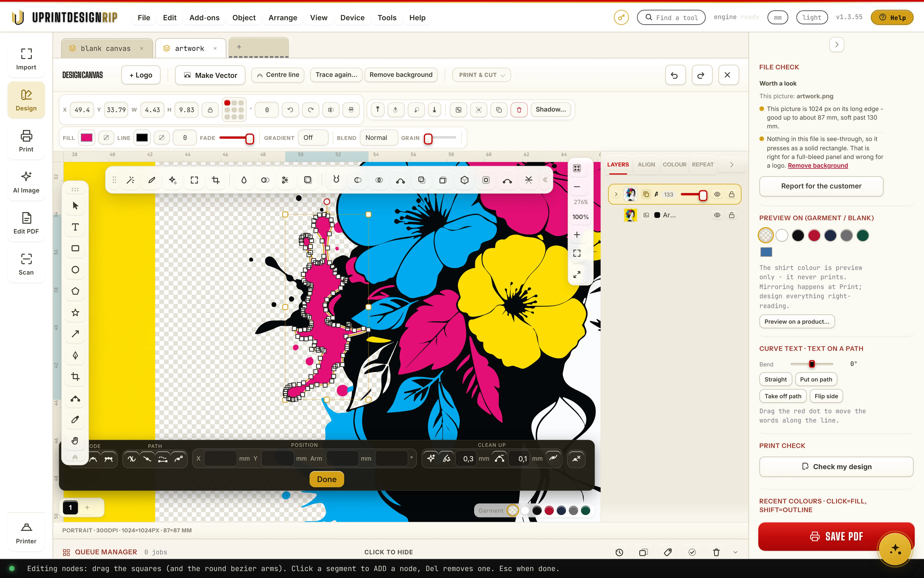
Task: Switch the light theme toggle
Action: pyautogui.click(x=812, y=17)
